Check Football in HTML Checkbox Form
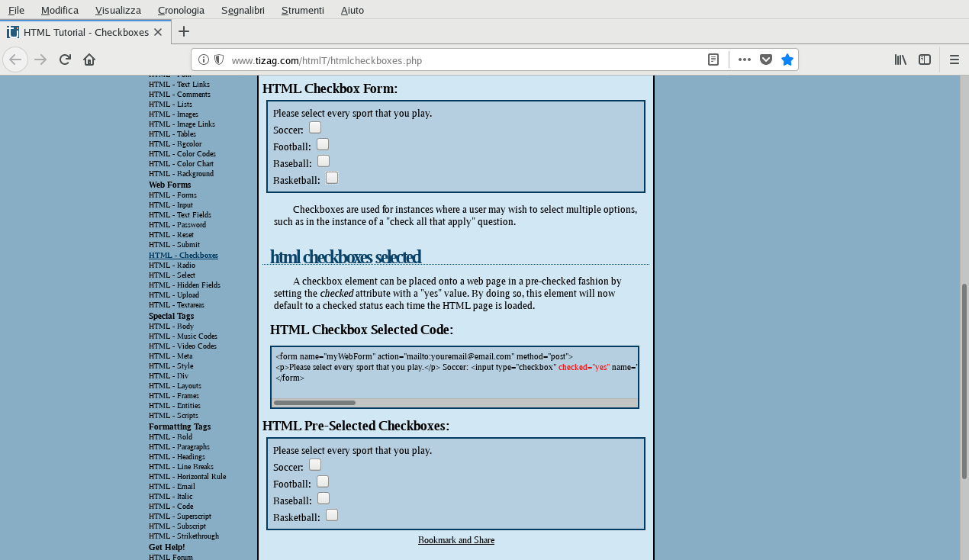 point(323,144)
